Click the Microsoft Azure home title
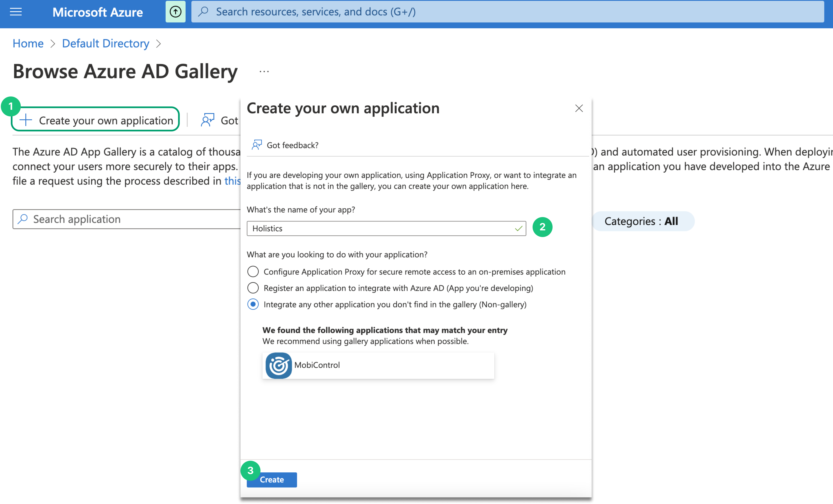Image resolution: width=833 pixels, height=504 pixels. click(x=98, y=12)
